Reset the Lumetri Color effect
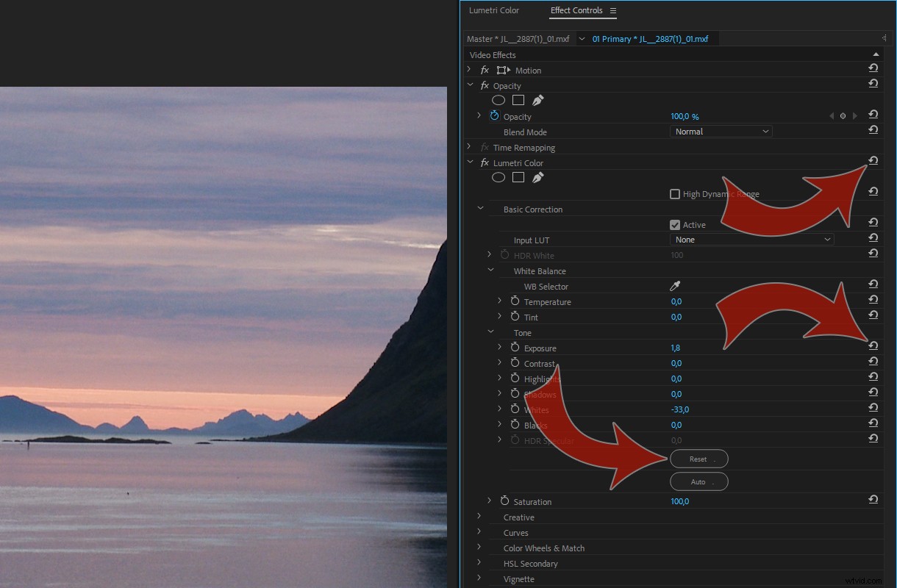The height and width of the screenshot is (588, 897). [x=873, y=159]
